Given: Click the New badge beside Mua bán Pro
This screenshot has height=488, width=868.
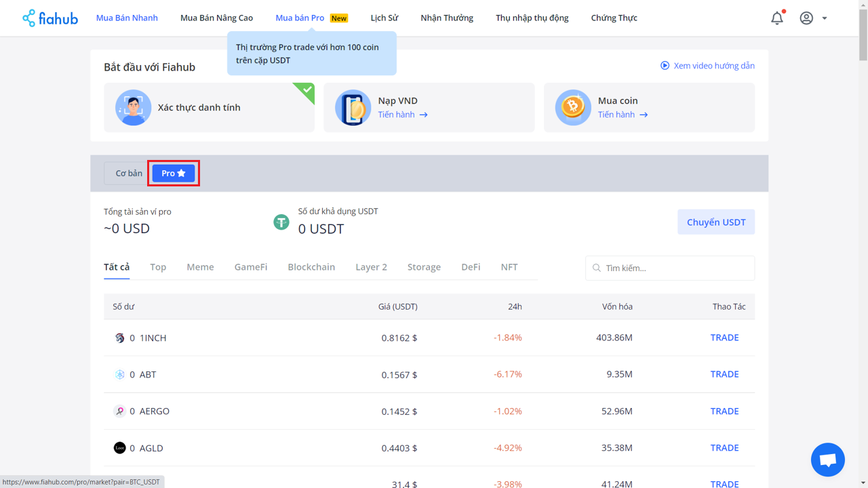Looking at the screenshot, I should [339, 18].
